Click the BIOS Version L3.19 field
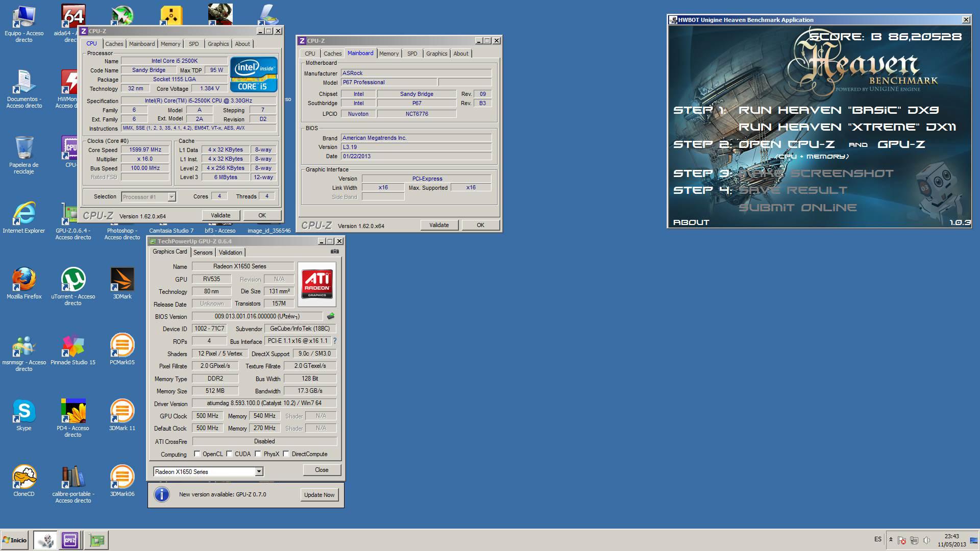This screenshot has width=980, height=551. (x=416, y=147)
